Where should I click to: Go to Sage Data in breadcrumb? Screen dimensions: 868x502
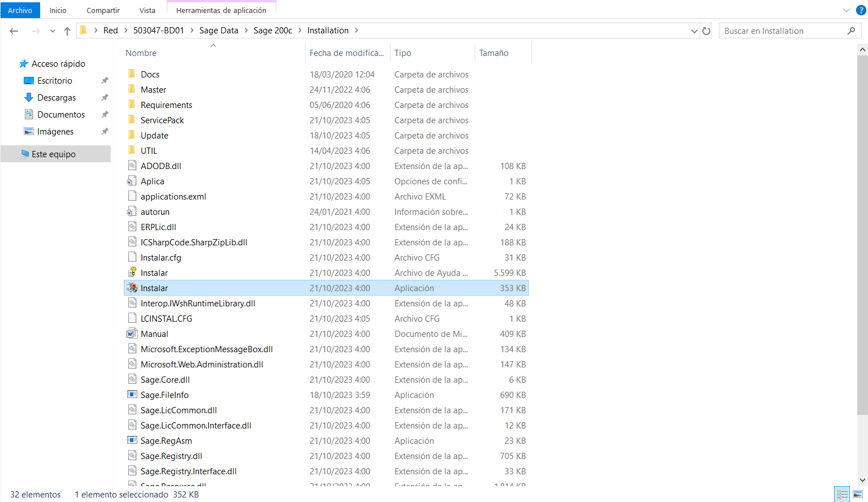pos(219,31)
